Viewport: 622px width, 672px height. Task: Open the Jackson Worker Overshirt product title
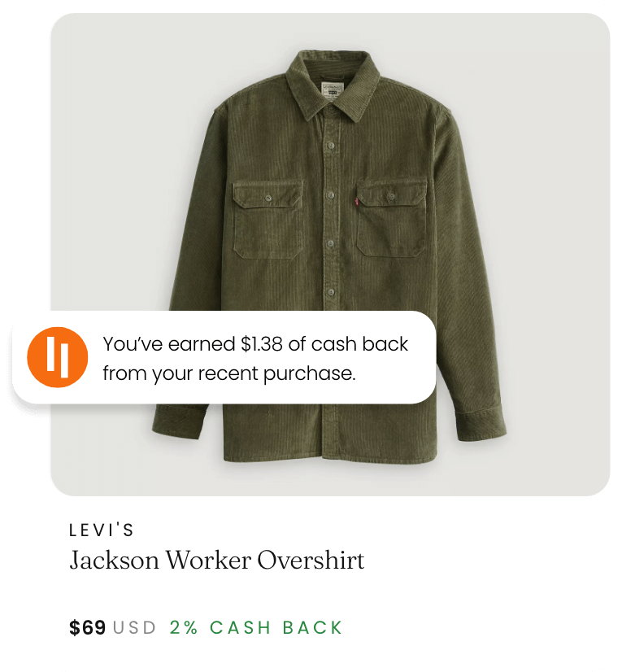(x=217, y=561)
